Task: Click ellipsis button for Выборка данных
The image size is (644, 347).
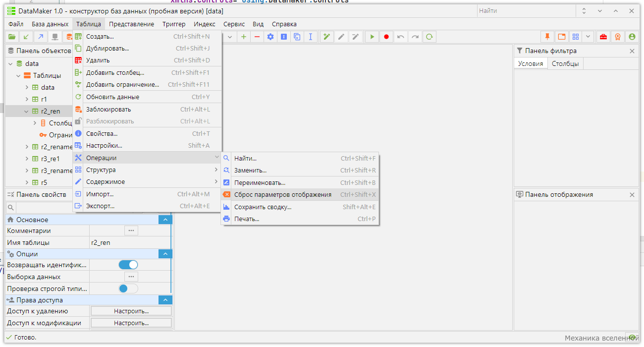Action: coord(131,277)
